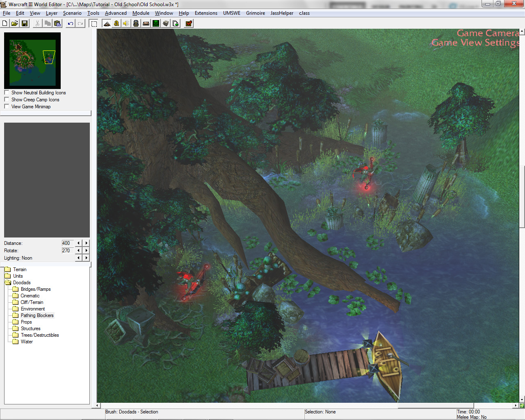Open the Advanced menu
This screenshot has width=525, height=420.
[x=116, y=13]
